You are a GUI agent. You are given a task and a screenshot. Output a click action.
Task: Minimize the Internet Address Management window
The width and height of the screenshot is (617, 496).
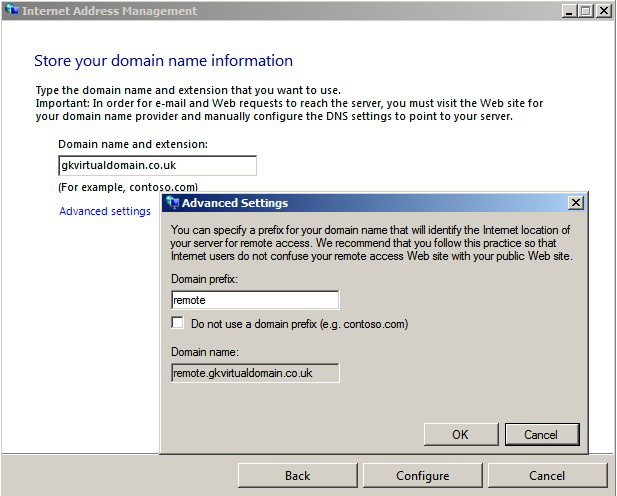tap(569, 11)
